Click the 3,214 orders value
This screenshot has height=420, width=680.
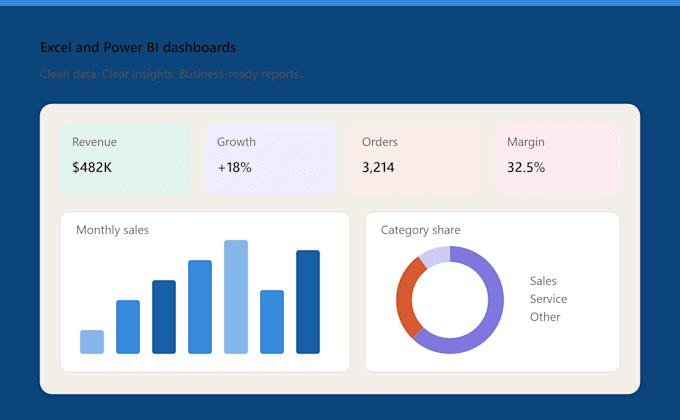(x=378, y=167)
